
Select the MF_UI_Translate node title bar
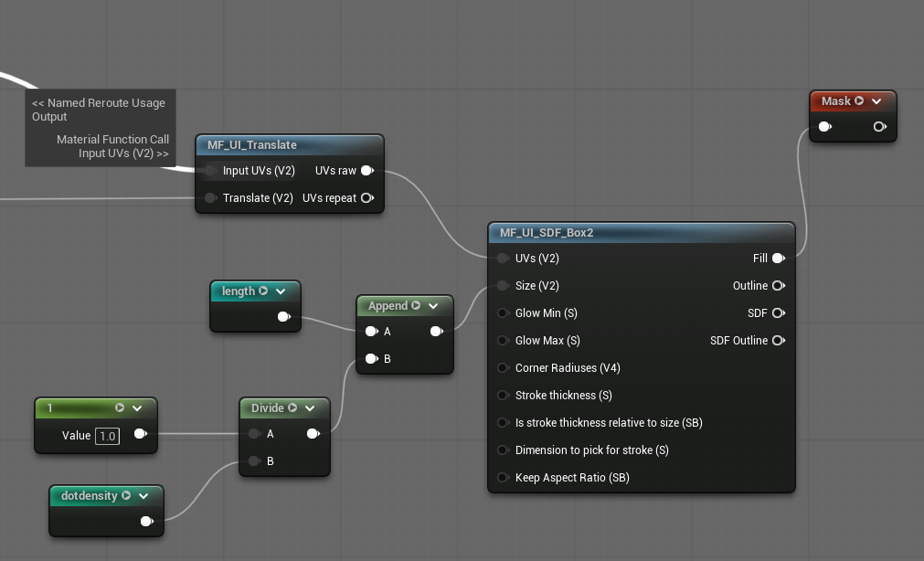click(290, 145)
